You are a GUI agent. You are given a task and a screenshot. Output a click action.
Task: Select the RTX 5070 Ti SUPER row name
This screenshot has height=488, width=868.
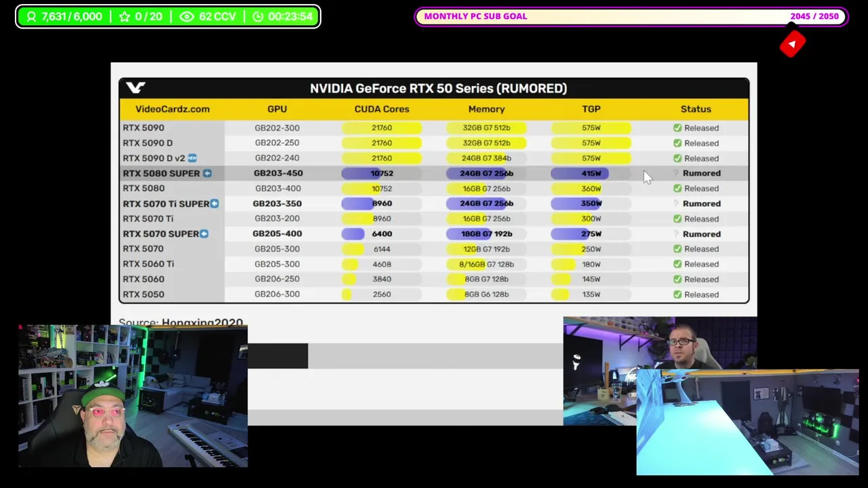[166, 203]
